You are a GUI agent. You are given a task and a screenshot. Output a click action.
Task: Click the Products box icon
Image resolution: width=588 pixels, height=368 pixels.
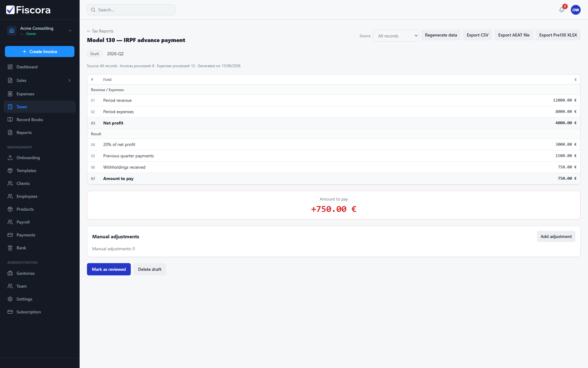tap(10, 209)
